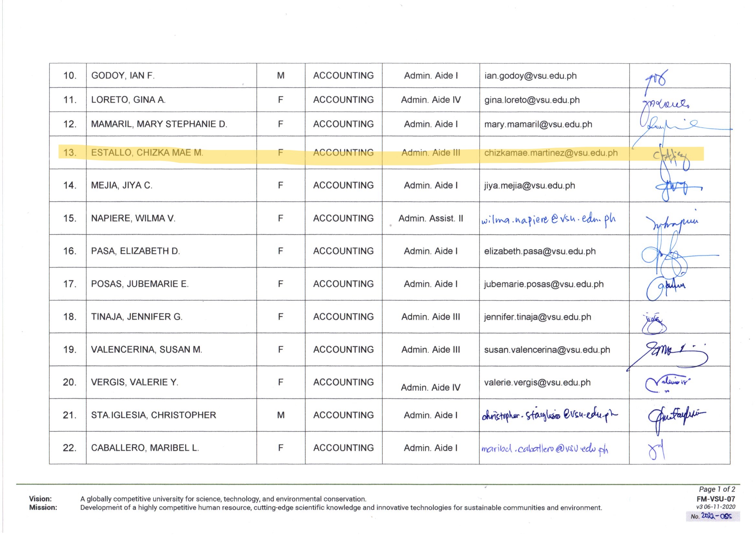Click Page 1 of 2 footer text
The width and height of the screenshot is (756, 535).
click(717, 489)
